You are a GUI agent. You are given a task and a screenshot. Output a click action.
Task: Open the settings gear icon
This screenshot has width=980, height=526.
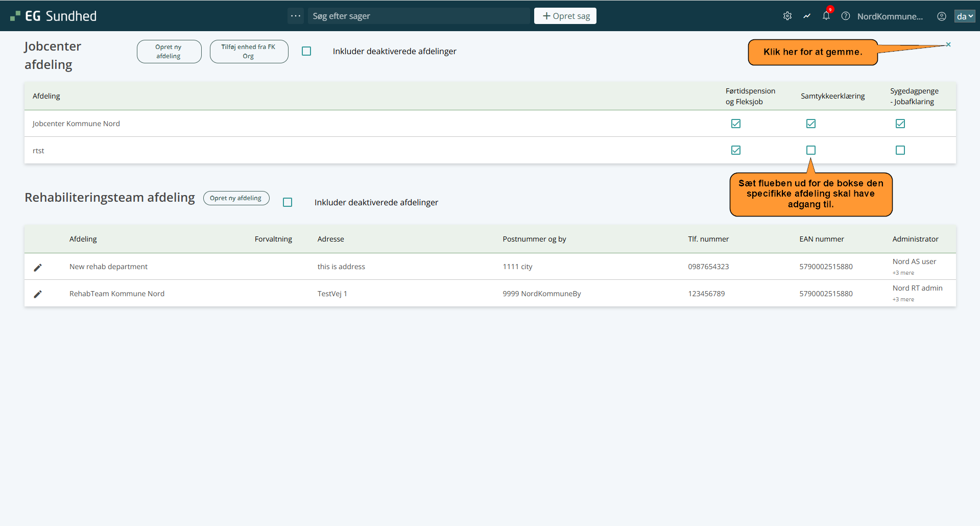(x=787, y=16)
